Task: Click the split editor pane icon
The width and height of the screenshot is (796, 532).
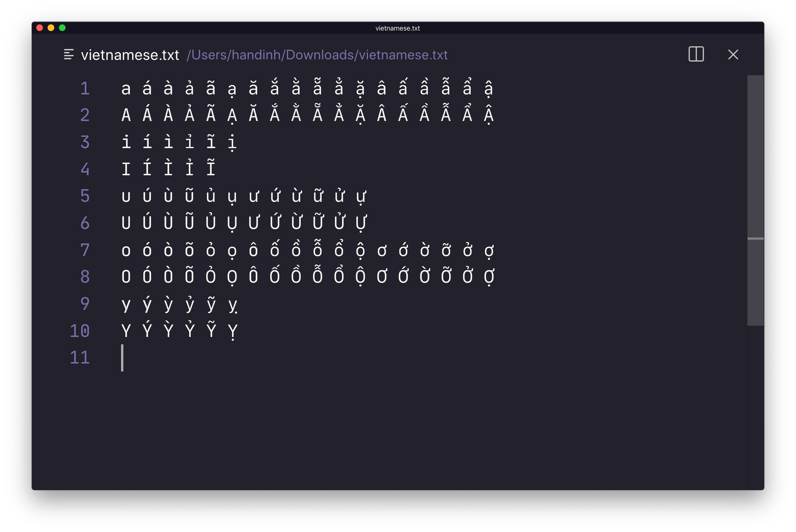Action: tap(696, 54)
